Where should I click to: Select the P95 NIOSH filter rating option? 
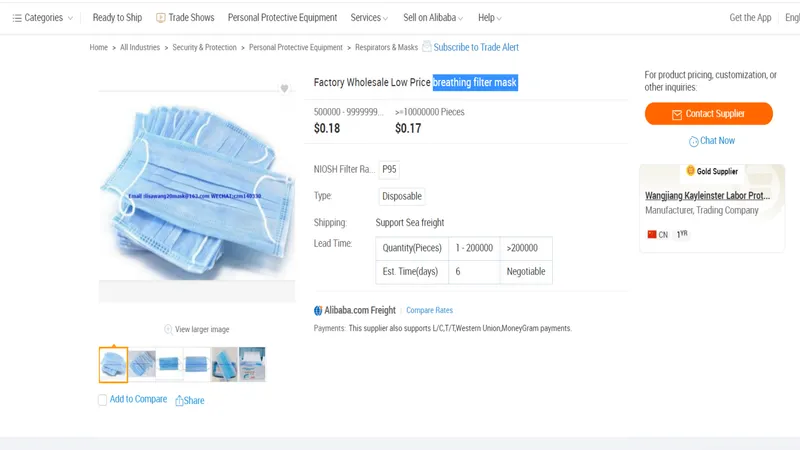[389, 170]
